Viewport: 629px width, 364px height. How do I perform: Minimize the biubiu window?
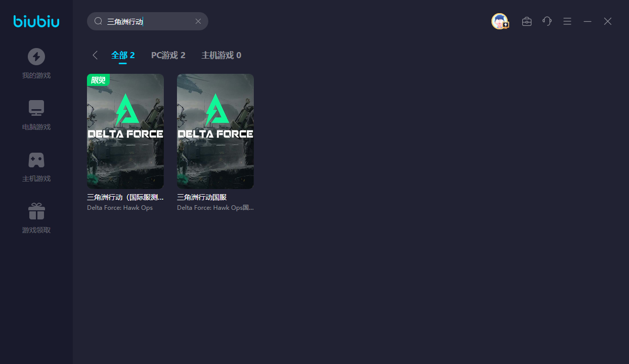[588, 21]
